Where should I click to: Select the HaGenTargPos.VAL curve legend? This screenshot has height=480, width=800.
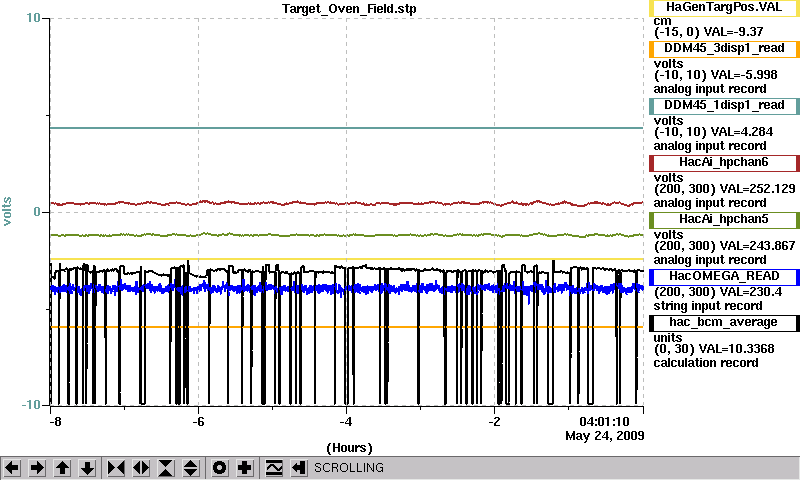(x=724, y=8)
